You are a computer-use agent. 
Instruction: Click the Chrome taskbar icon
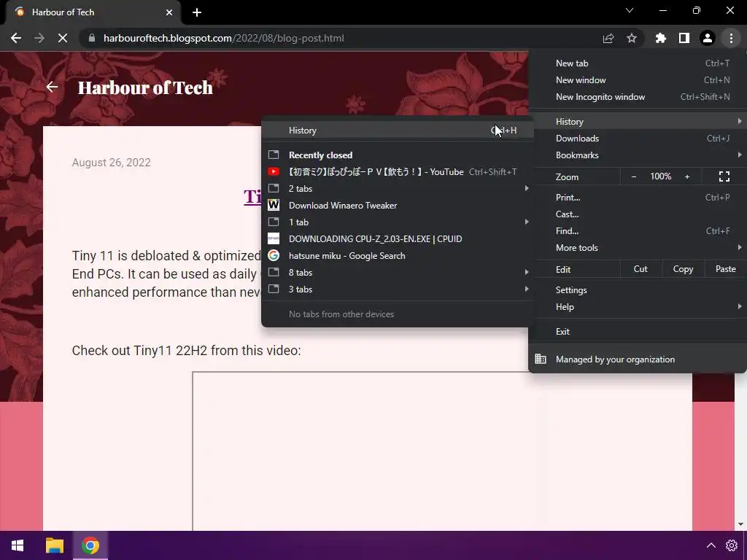point(90,545)
